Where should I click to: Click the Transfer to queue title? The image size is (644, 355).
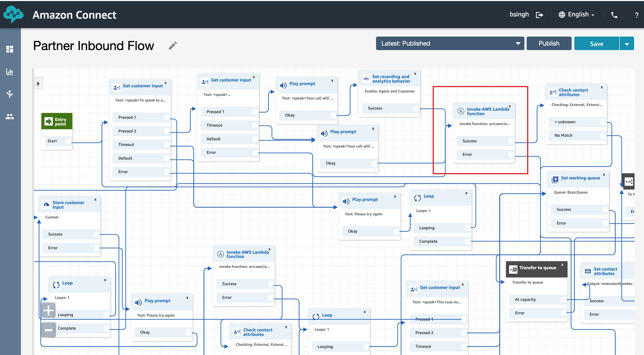pyautogui.click(x=538, y=268)
